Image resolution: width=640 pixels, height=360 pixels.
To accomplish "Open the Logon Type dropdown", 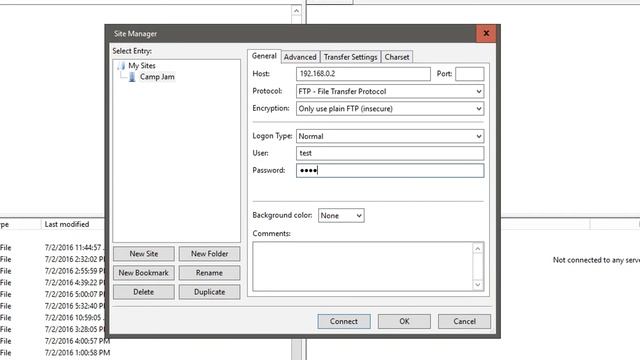I will pyautogui.click(x=390, y=136).
